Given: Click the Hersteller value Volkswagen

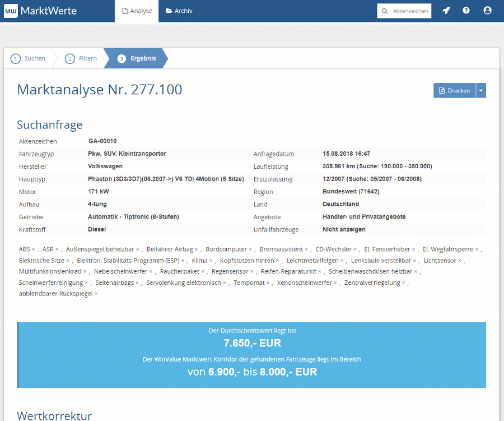Looking at the screenshot, I should pyautogui.click(x=105, y=166).
